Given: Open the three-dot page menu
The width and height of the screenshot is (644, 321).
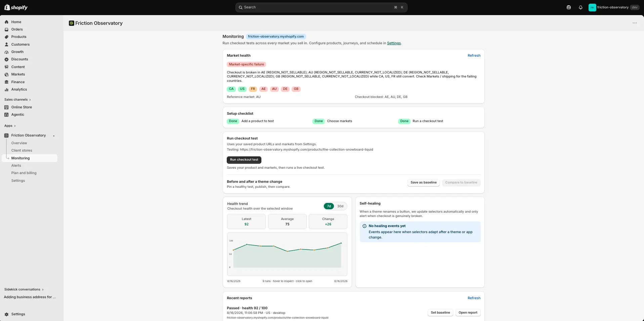Looking at the screenshot, I should (x=635, y=23).
